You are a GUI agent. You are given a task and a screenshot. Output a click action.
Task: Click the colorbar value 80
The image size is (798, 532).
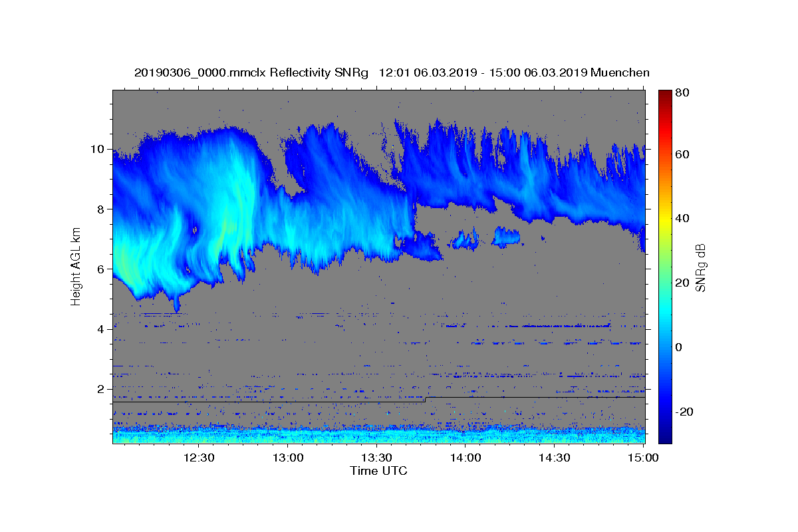(x=682, y=93)
